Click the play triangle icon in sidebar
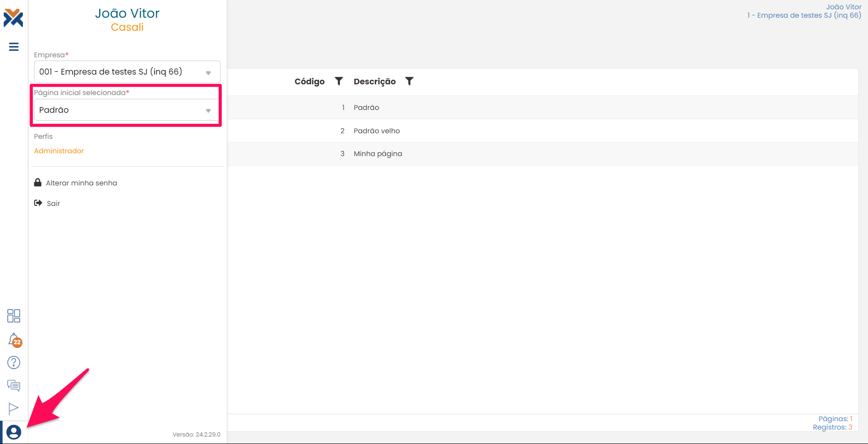The image size is (868, 444). (14, 409)
